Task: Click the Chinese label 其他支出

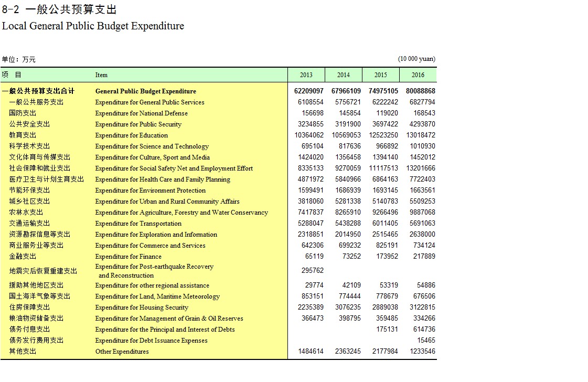Action: (23, 351)
